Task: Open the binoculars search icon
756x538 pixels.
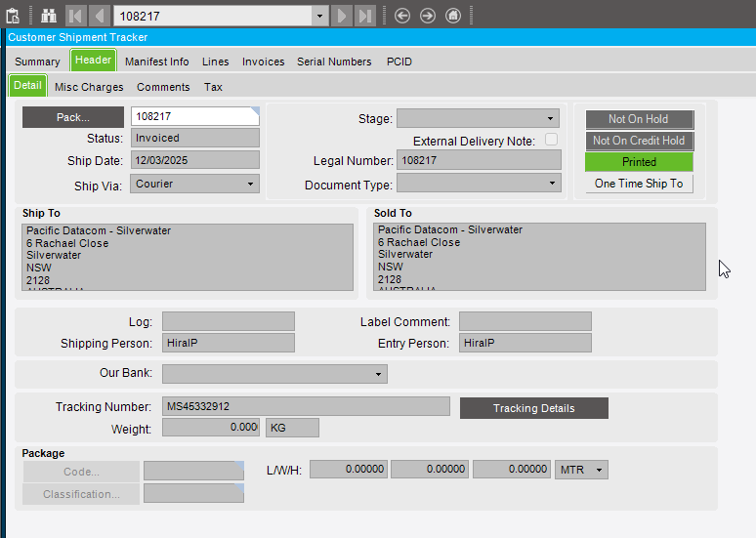Action: (x=49, y=16)
